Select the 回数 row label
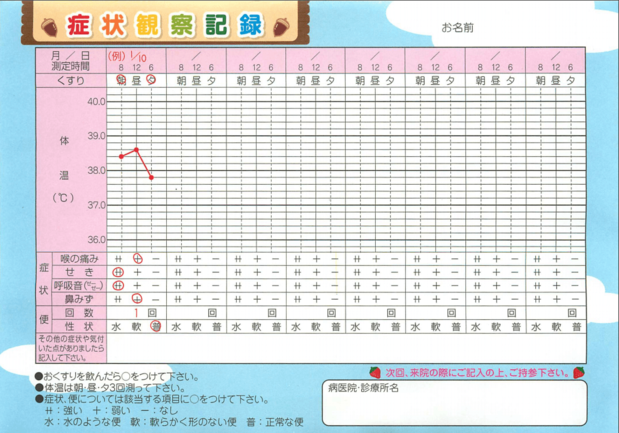Screen dimensions: 619x433 79,313
